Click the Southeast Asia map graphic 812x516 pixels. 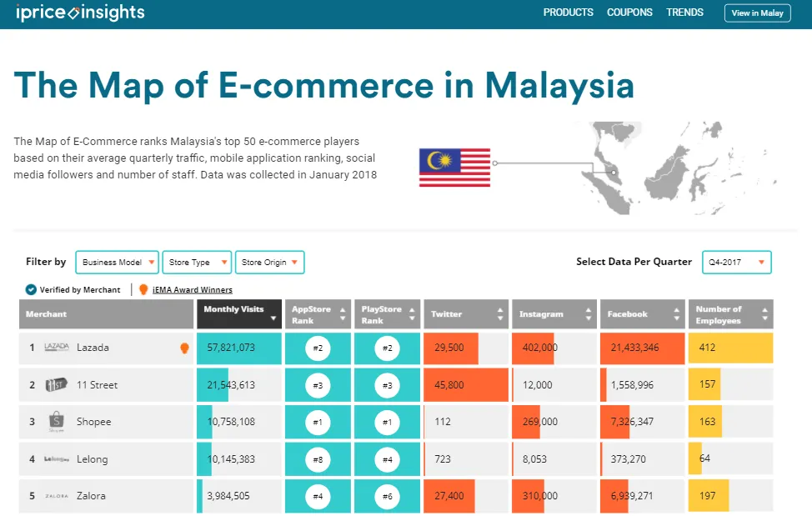point(679,168)
